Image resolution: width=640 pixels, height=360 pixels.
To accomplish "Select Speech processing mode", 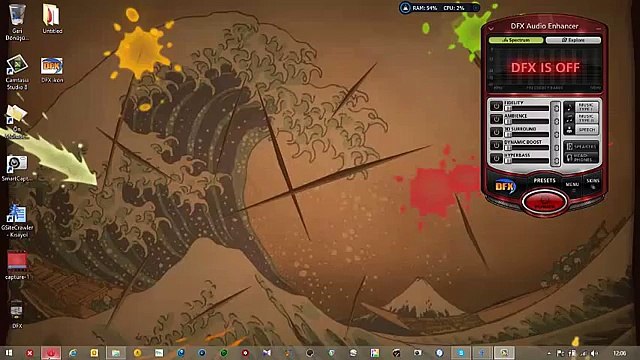I will click(x=582, y=129).
